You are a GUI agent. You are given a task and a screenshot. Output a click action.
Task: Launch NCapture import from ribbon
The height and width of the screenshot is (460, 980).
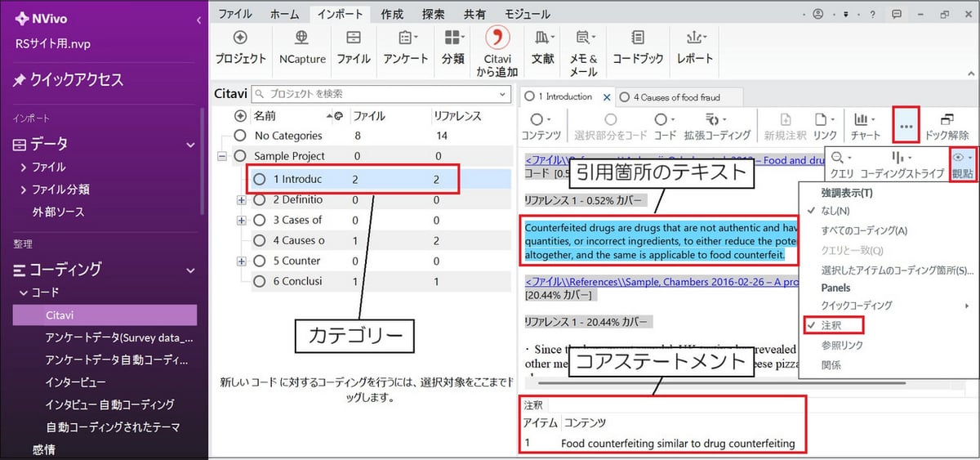click(301, 47)
